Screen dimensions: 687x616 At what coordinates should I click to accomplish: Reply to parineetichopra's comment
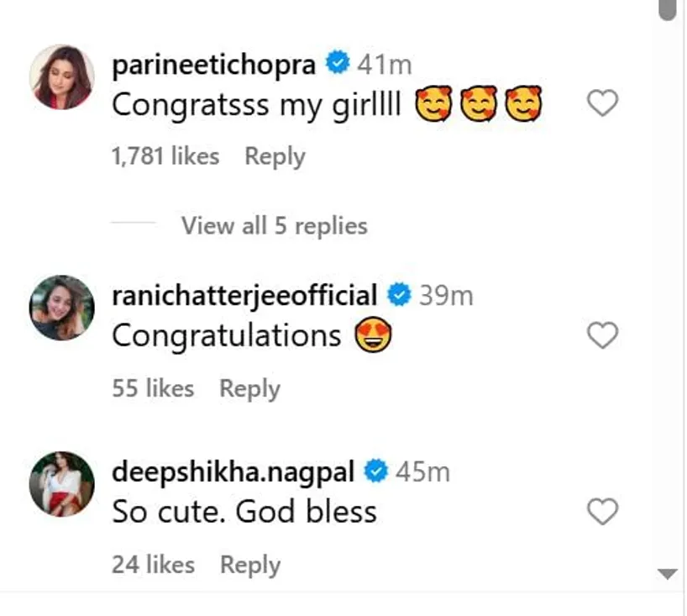[275, 157]
